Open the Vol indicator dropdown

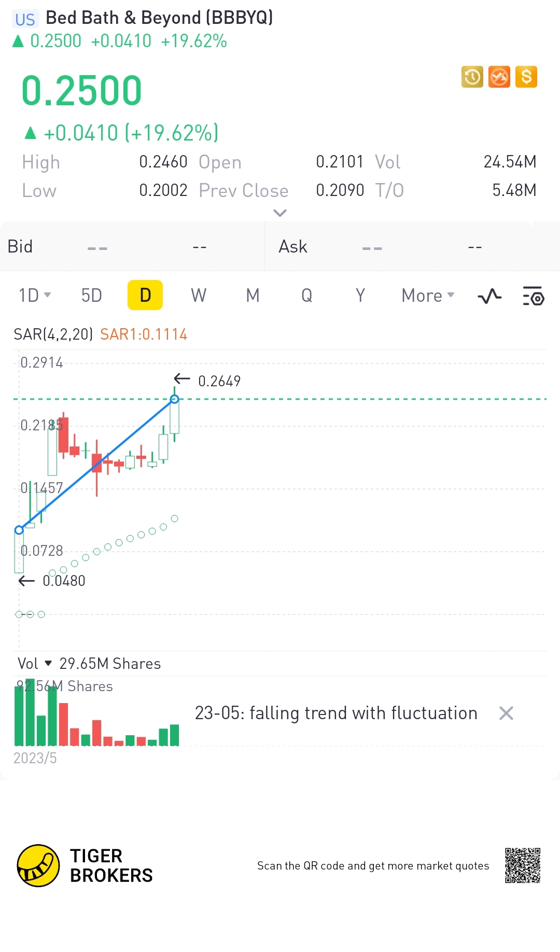pos(34,664)
